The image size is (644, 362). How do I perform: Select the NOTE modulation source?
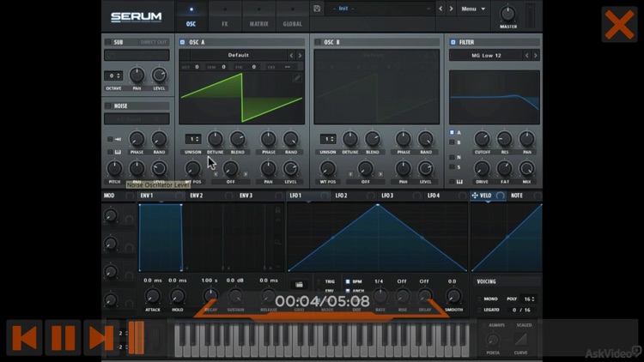click(x=517, y=196)
